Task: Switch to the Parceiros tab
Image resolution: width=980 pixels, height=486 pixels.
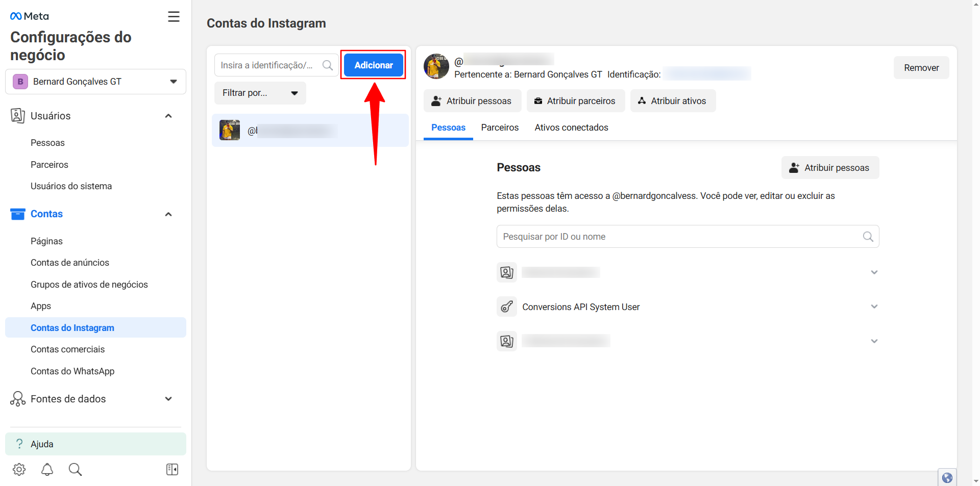Action: coord(500,127)
